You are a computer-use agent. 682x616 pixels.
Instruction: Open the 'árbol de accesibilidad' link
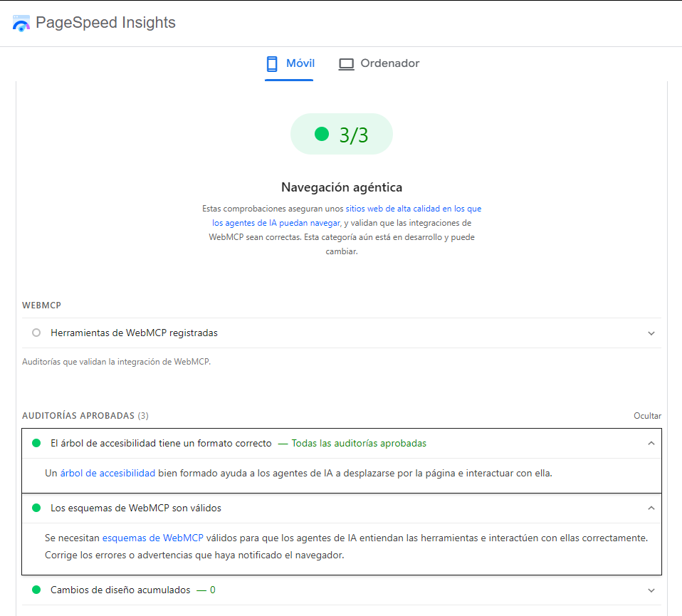click(107, 474)
